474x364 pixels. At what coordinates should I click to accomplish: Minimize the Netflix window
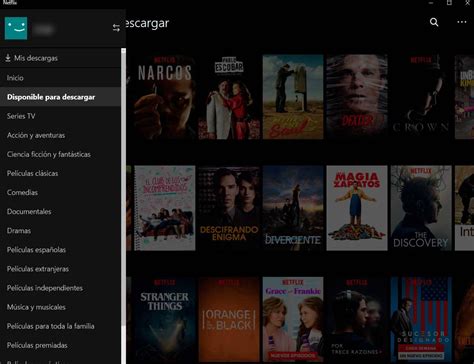(x=431, y=3)
